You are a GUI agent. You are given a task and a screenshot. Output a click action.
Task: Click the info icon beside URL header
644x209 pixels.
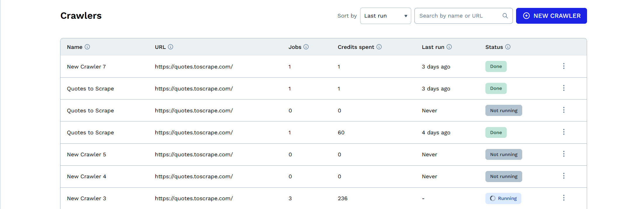tap(171, 47)
